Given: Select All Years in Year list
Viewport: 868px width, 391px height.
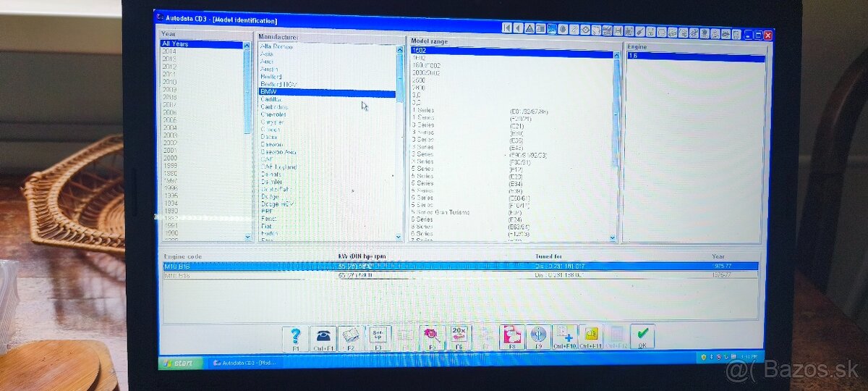Looking at the screenshot, I should click(203, 44).
